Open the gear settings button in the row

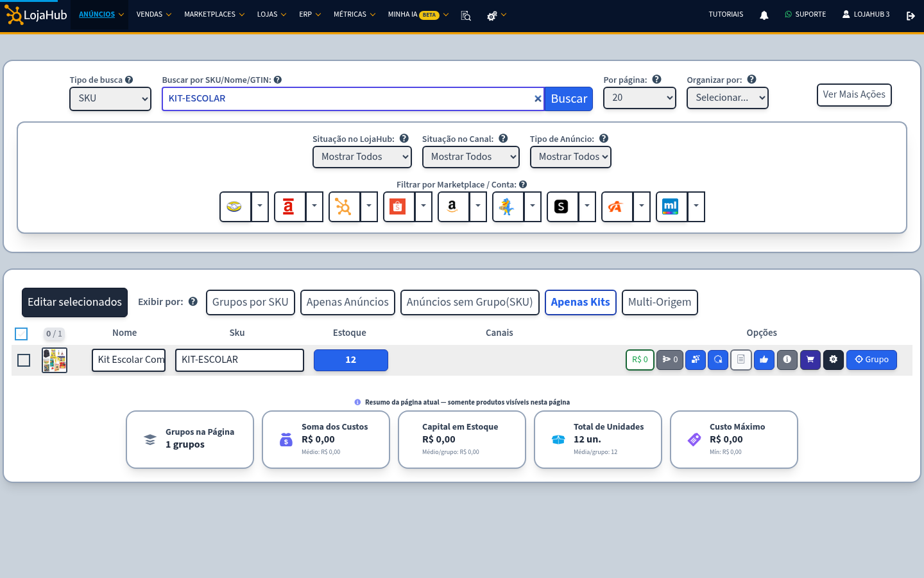[x=834, y=360]
